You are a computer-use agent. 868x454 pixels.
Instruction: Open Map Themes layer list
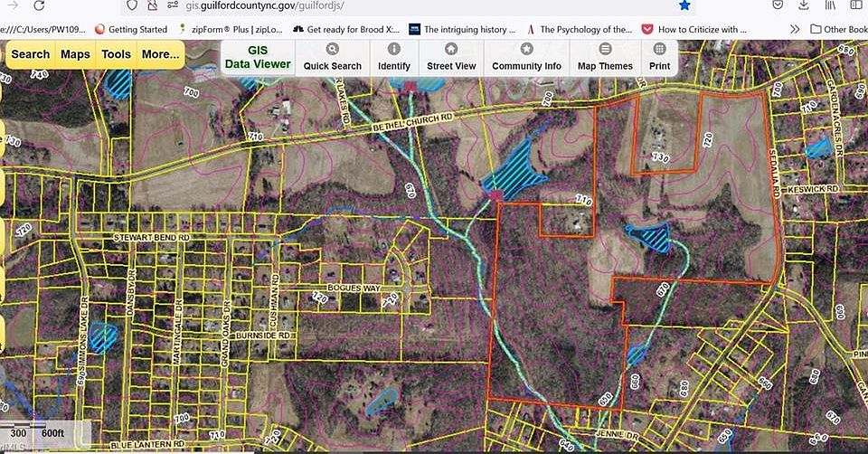(605, 50)
